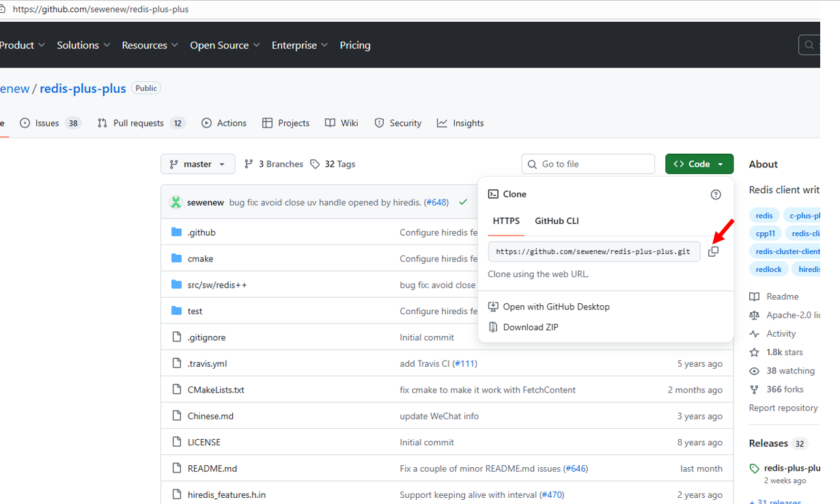Click the star icon beside 1.8k stars
840x504 pixels.
pos(754,352)
